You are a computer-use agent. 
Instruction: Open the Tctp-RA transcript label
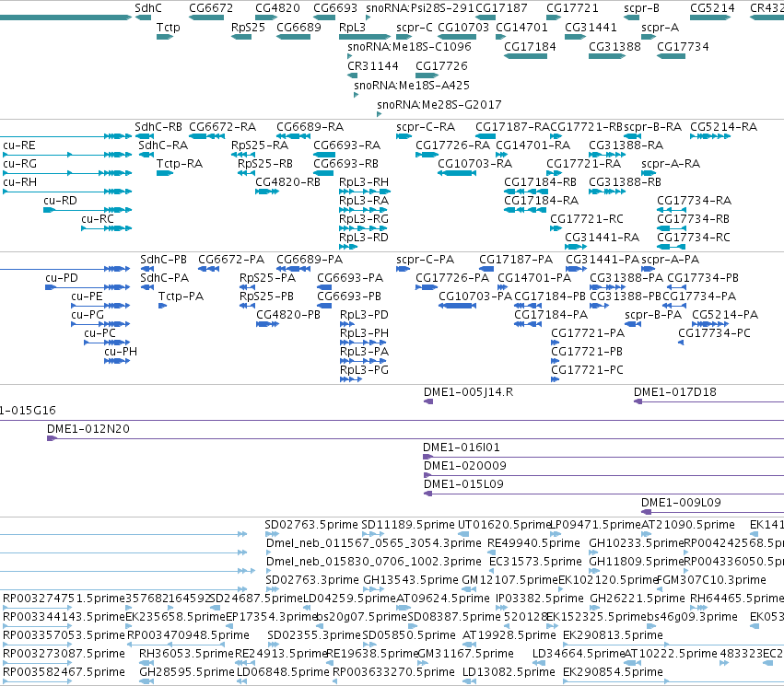click(x=179, y=164)
